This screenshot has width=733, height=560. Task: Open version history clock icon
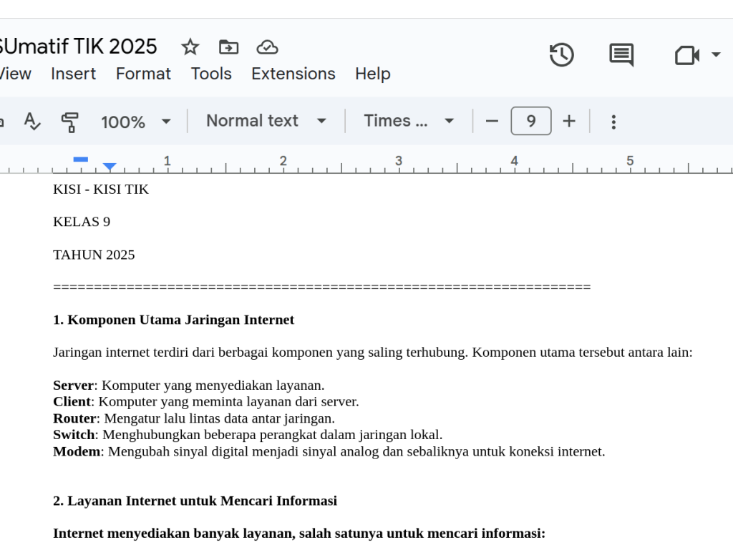click(x=561, y=54)
